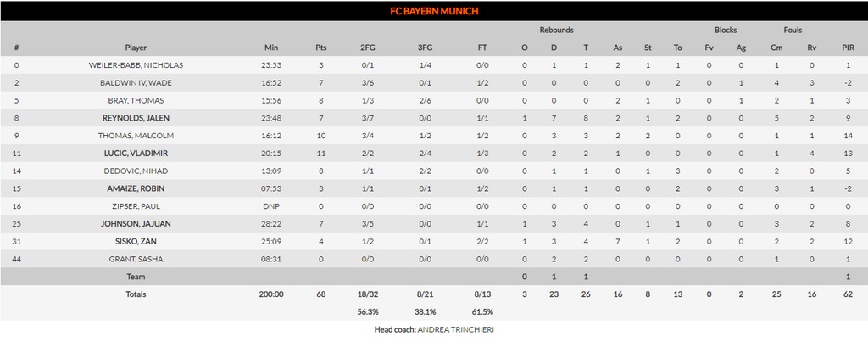
Task: Open Thomas, Malcolm player page
Action: pyautogui.click(x=136, y=136)
